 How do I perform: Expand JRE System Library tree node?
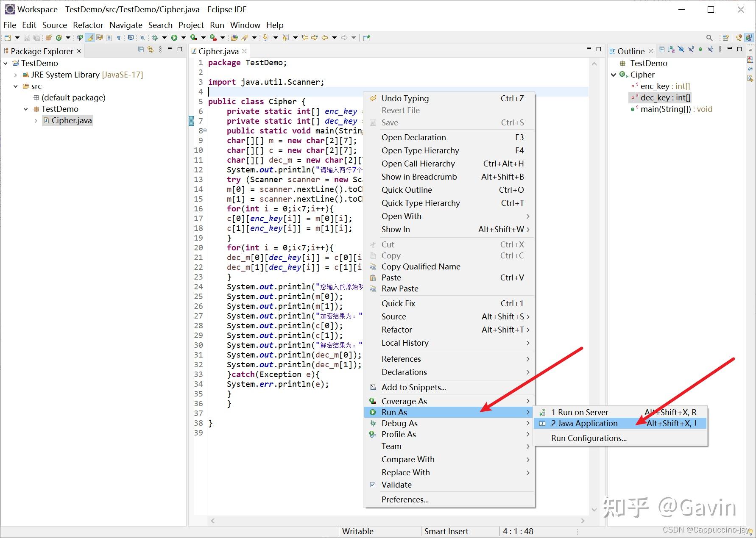coord(16,75)
